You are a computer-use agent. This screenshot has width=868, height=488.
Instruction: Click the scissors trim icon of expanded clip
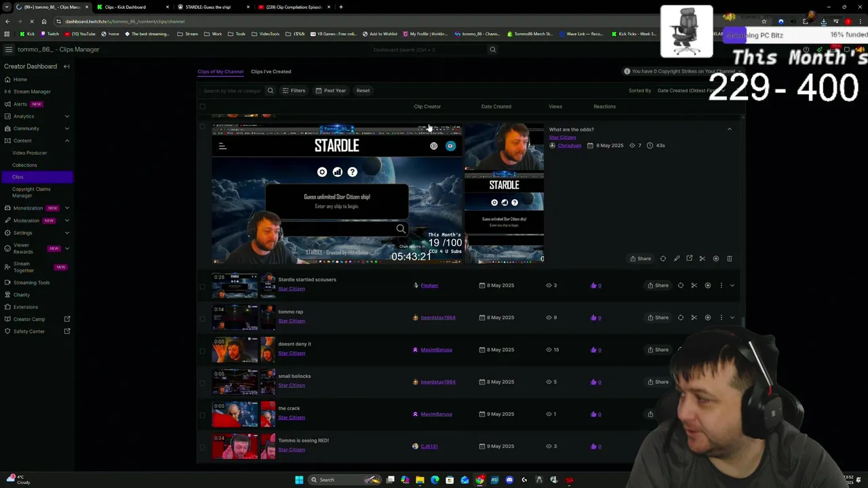click(703, 258)
